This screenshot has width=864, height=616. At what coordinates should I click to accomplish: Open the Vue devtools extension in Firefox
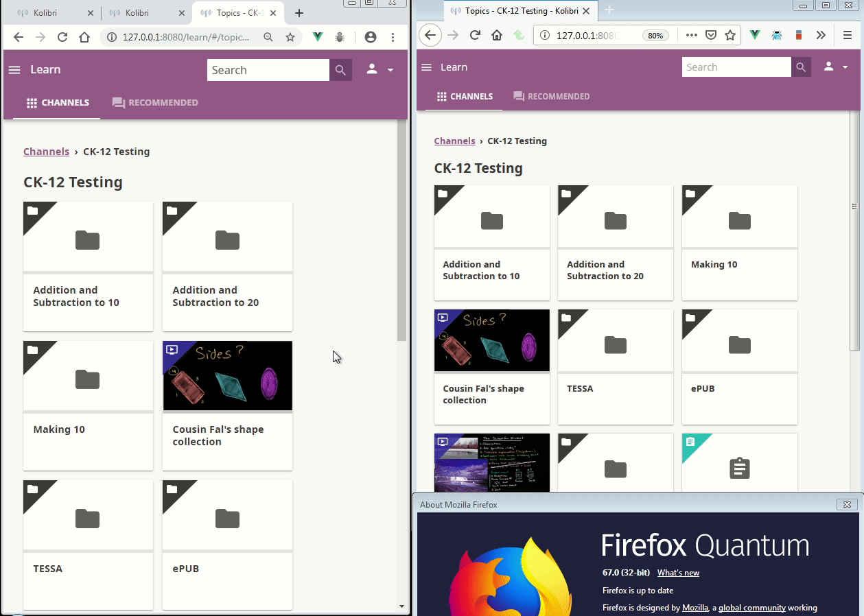[755, 35]
